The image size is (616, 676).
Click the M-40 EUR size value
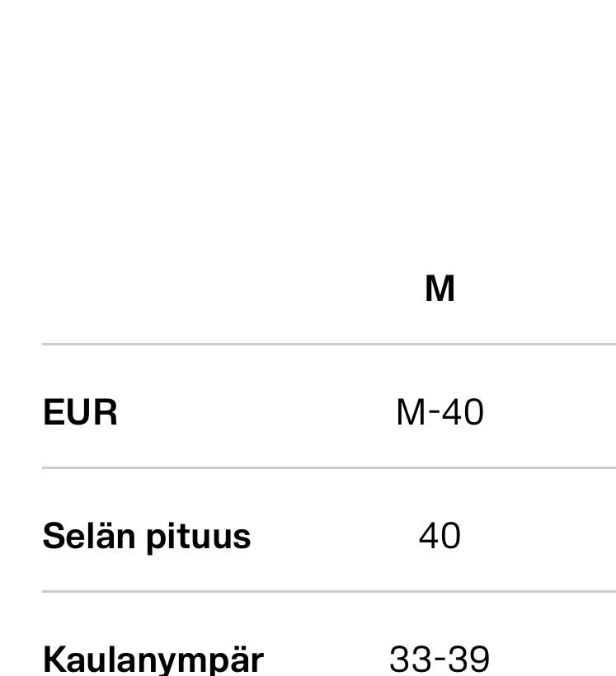(440, 412)
